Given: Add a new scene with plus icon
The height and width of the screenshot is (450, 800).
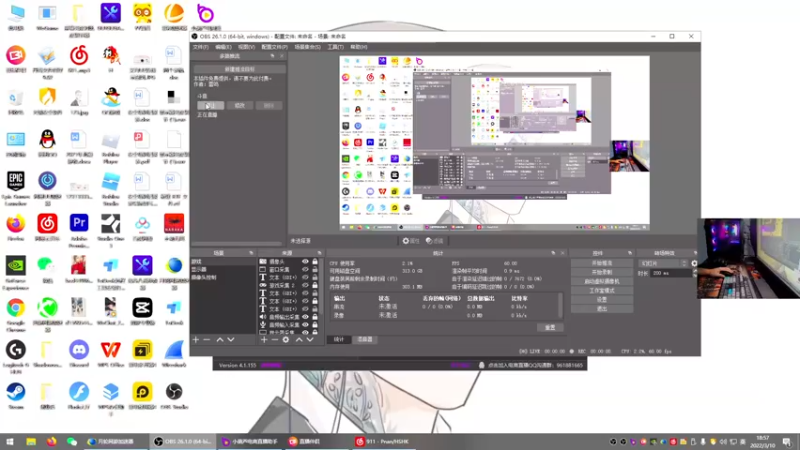Looking at the screenshot, I should [x=195, y=339].
